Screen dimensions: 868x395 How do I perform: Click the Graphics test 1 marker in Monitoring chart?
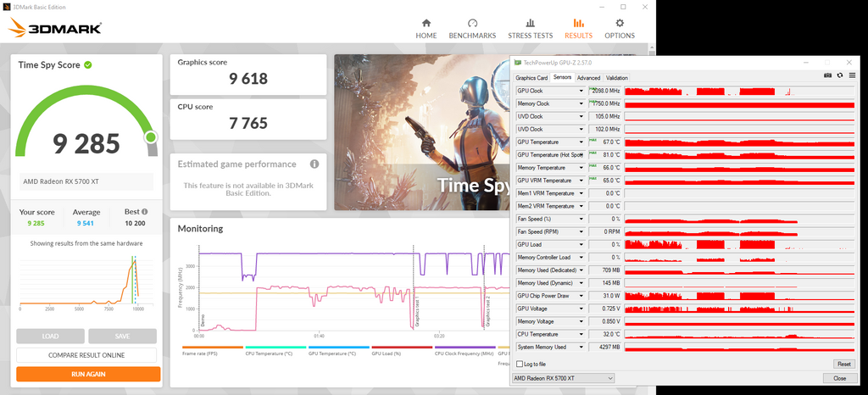tap(417, 313)
